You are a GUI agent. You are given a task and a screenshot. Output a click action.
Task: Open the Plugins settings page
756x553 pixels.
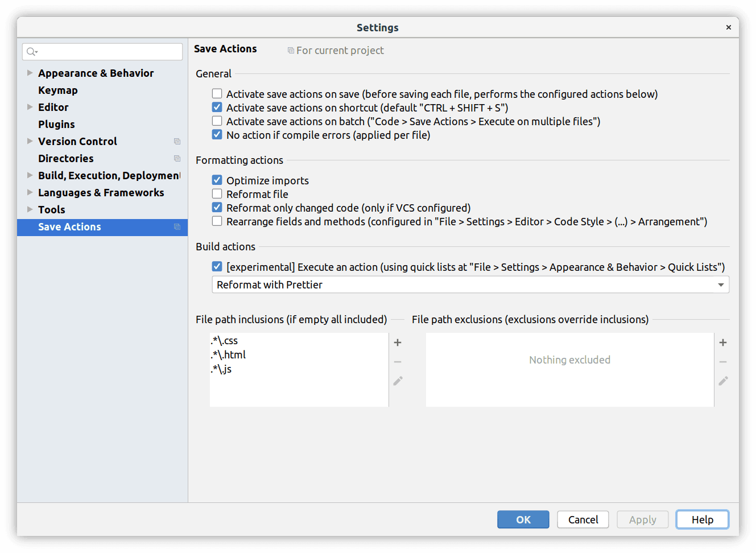click(x=56, y=124)
